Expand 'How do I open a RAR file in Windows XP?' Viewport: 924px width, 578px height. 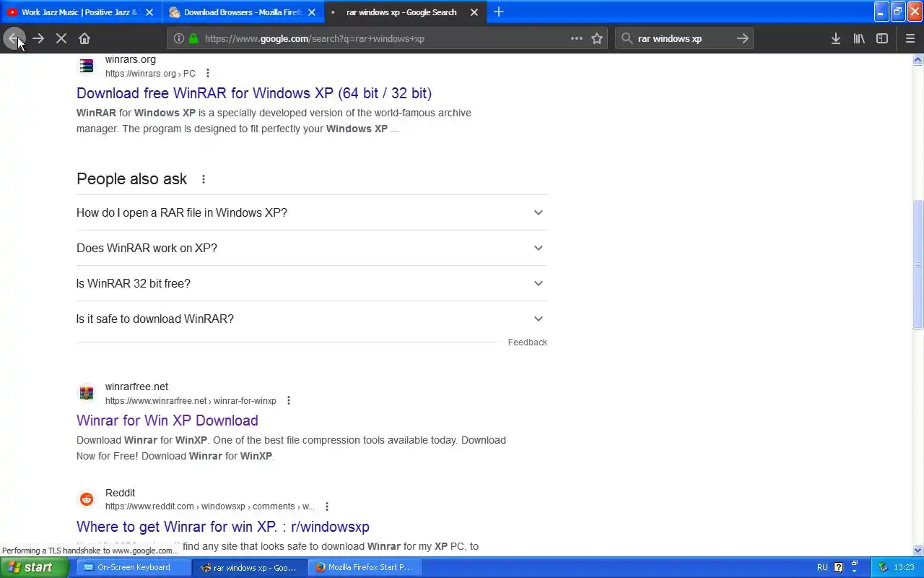pos(312,212)
